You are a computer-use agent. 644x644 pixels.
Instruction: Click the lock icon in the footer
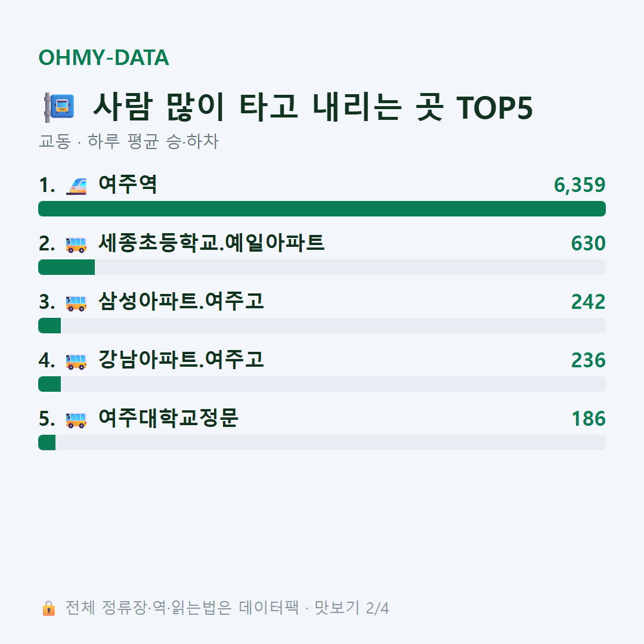(x=48, y=608)
